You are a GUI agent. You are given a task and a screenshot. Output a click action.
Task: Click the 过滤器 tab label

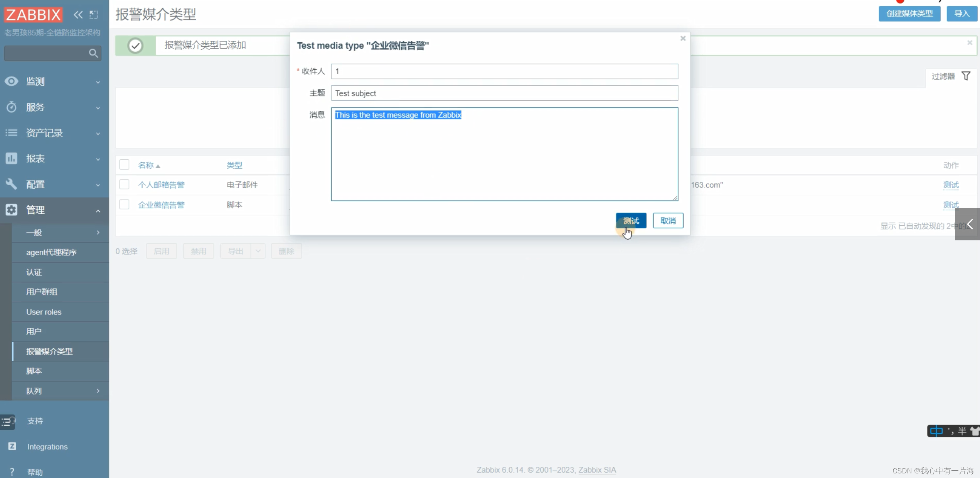point(943,76)
